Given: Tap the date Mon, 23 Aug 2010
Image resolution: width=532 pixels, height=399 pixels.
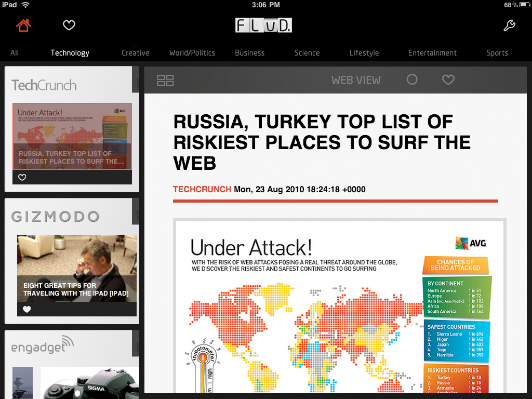Looking at the screenshot, I should (300, 189).
